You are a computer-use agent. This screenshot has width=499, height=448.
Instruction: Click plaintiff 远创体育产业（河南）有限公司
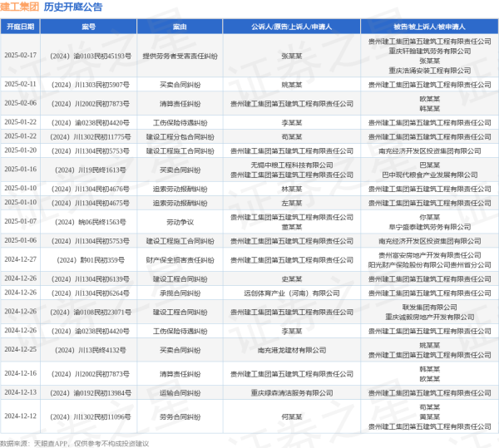click(292, 293)
